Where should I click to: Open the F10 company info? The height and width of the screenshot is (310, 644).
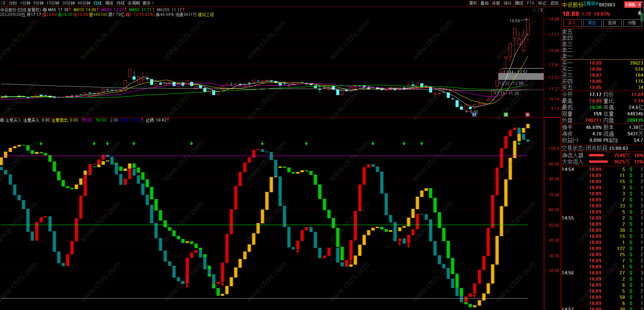tap(530, 3)
